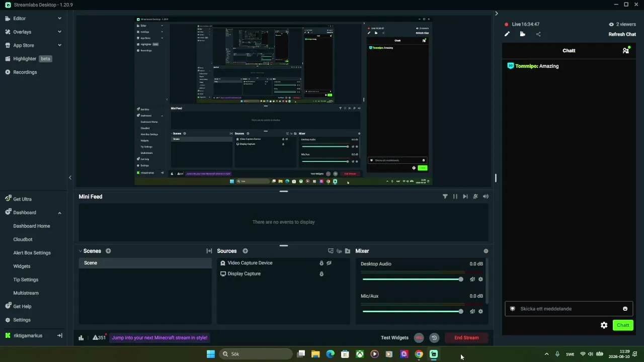Toggle Mini Feed alert volume speaker

[486, 197]
